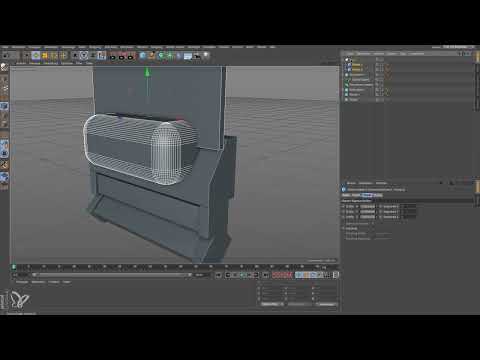Click the green current-frame timeline marker
Viewport: 480px width, 360px height.
pyautogui.click(x=14, y=267)
